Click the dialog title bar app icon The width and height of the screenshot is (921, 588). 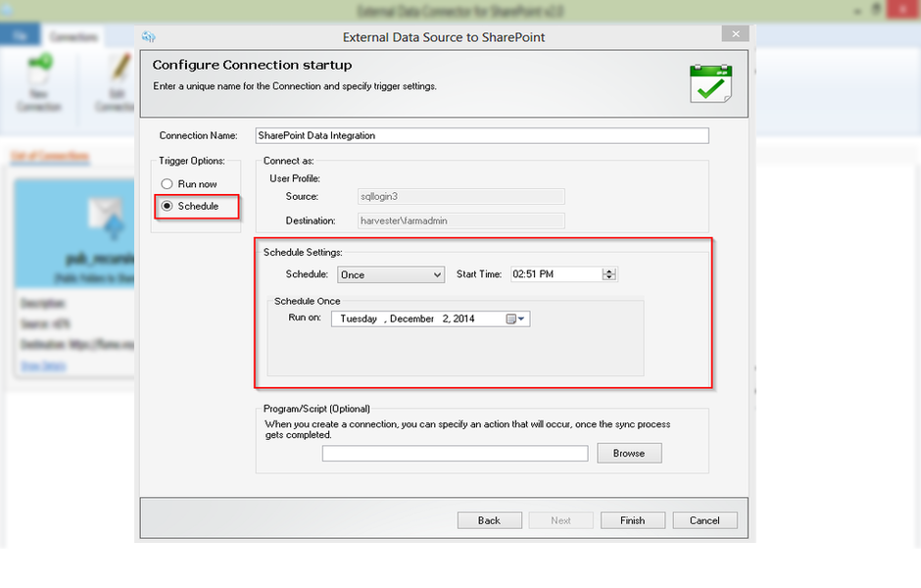pos(149,37)
